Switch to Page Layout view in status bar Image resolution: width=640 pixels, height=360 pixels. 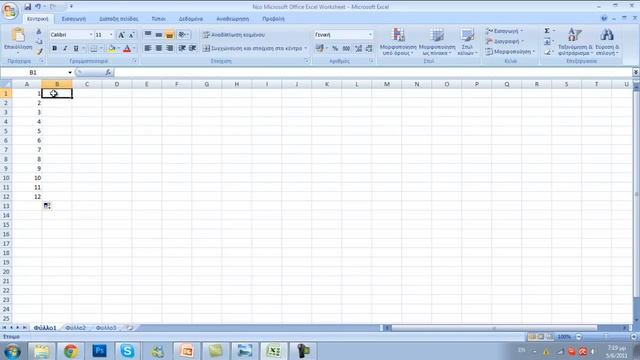click(540, 337)
